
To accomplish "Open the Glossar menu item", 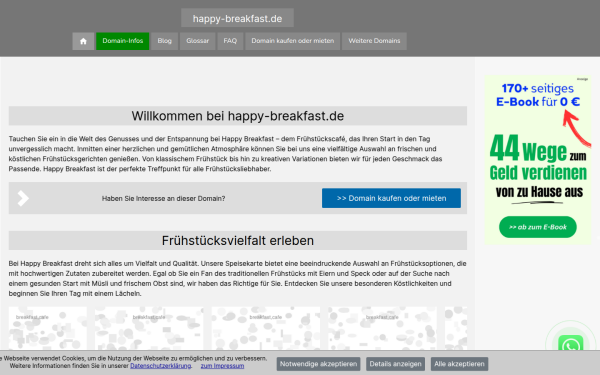I will (x=197, y=41).
